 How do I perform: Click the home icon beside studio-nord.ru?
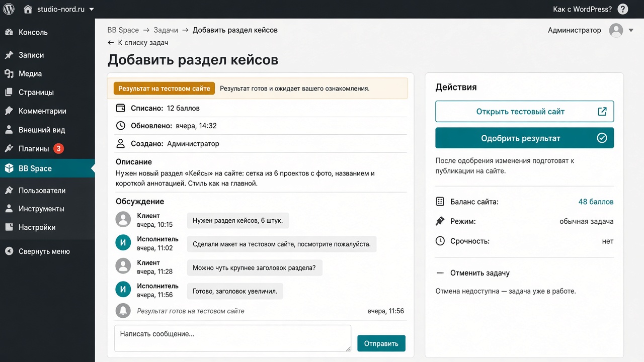[28, 9]
